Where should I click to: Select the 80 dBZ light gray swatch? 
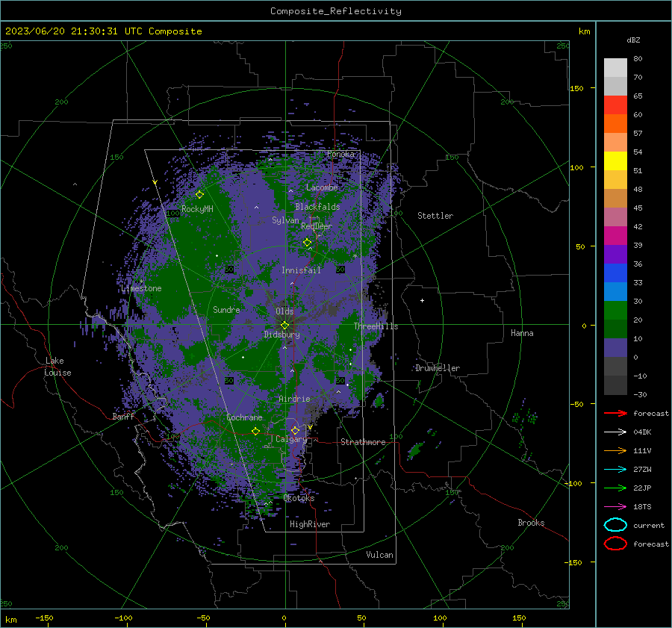pos(615,67)
